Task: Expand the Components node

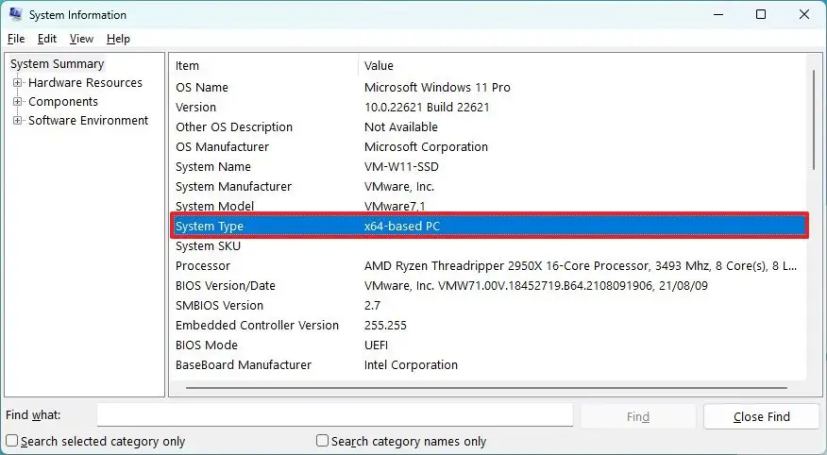Action: click(x=17, y=101)
